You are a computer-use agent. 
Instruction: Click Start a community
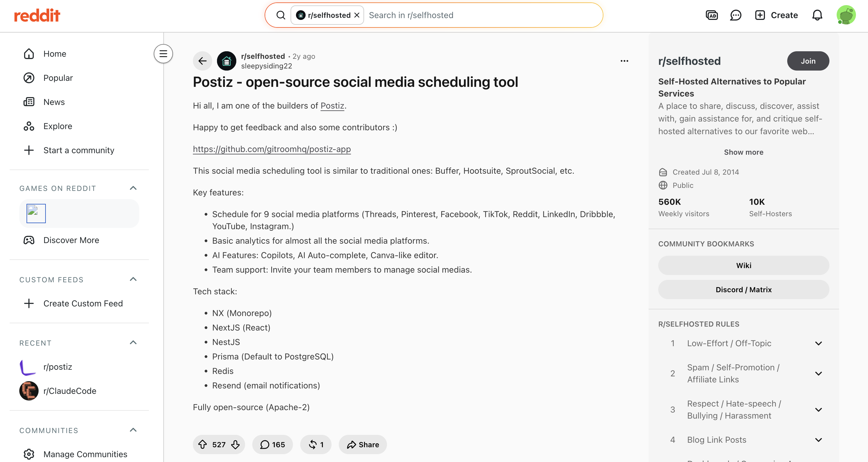(x=79, y=150)
